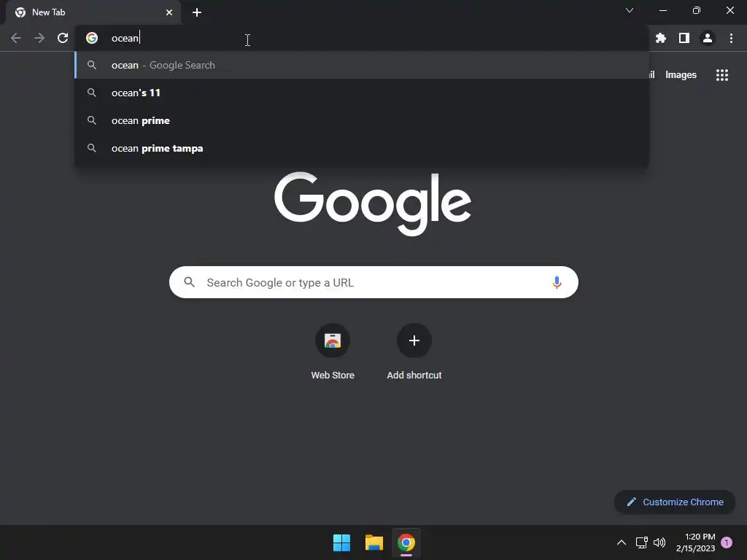Click the search icon beside "ocean prime tampa"

point(92,148)
